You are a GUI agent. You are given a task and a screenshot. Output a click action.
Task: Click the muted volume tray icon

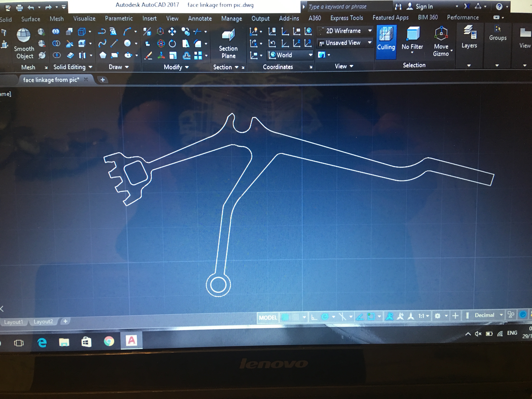[478, 334]
